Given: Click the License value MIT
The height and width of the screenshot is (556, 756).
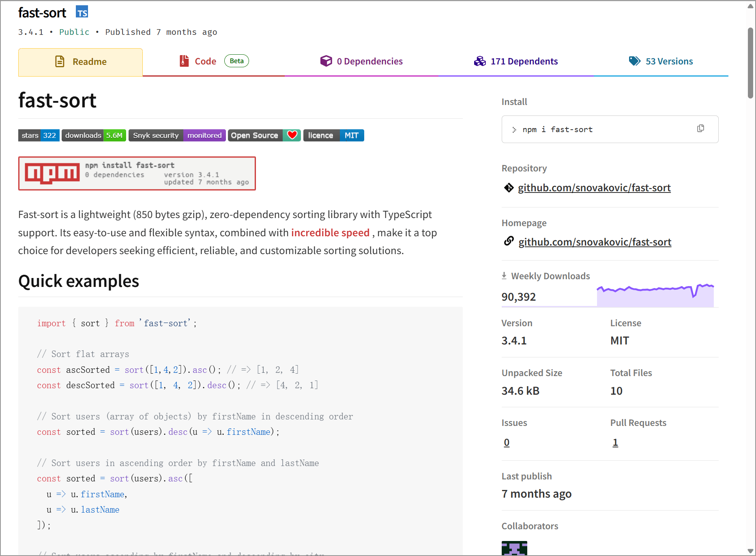Looking at the screenshot, I should coord(620,341).
